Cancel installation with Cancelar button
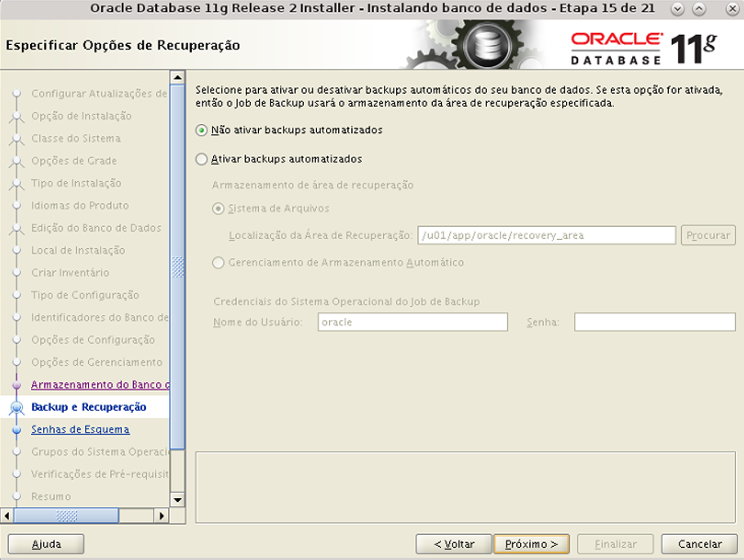This screenshot has width=744, height=560. coord(699,544)
